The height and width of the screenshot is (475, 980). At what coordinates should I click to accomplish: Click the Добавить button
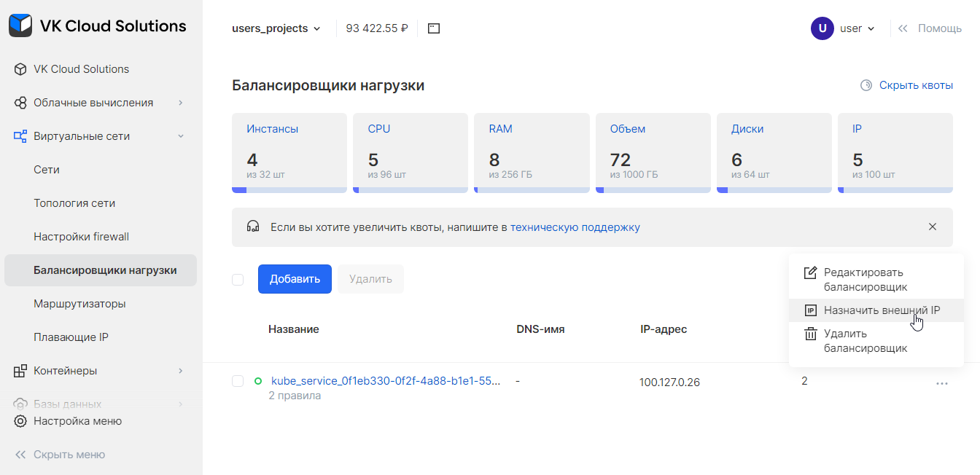pos(295,279)
